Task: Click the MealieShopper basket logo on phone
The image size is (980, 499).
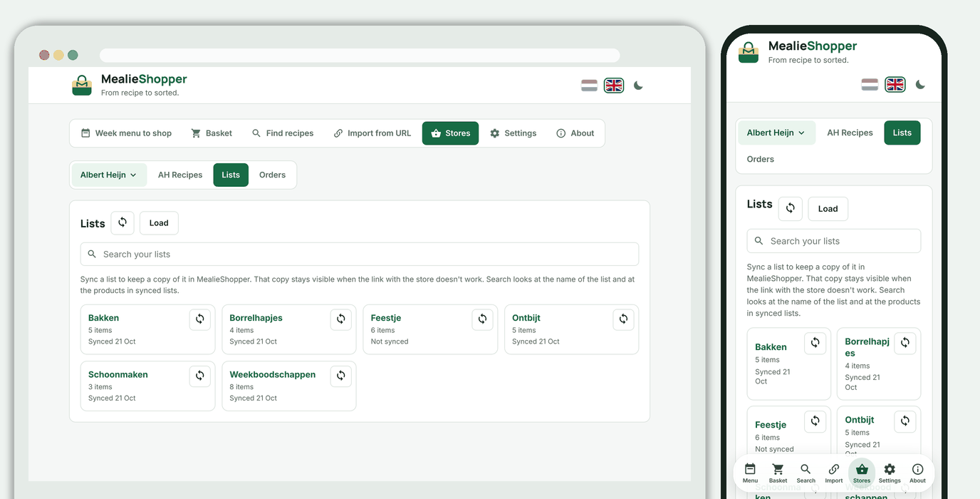Action: point(749,53)
